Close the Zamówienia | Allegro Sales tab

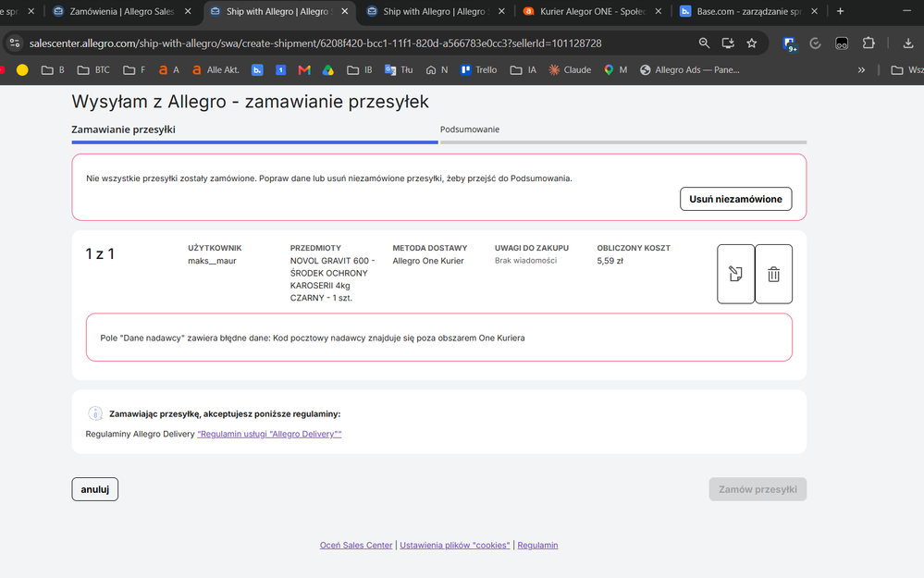(x=188, y=11)
